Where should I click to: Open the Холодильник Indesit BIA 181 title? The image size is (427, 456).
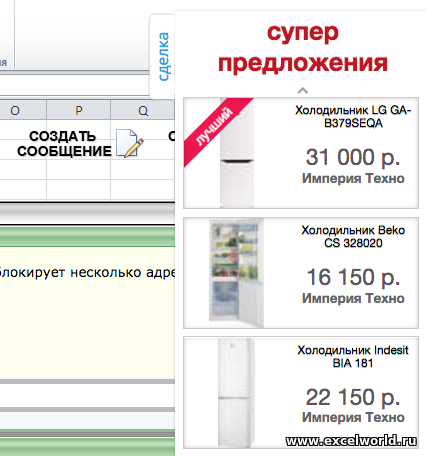[353, 356]
